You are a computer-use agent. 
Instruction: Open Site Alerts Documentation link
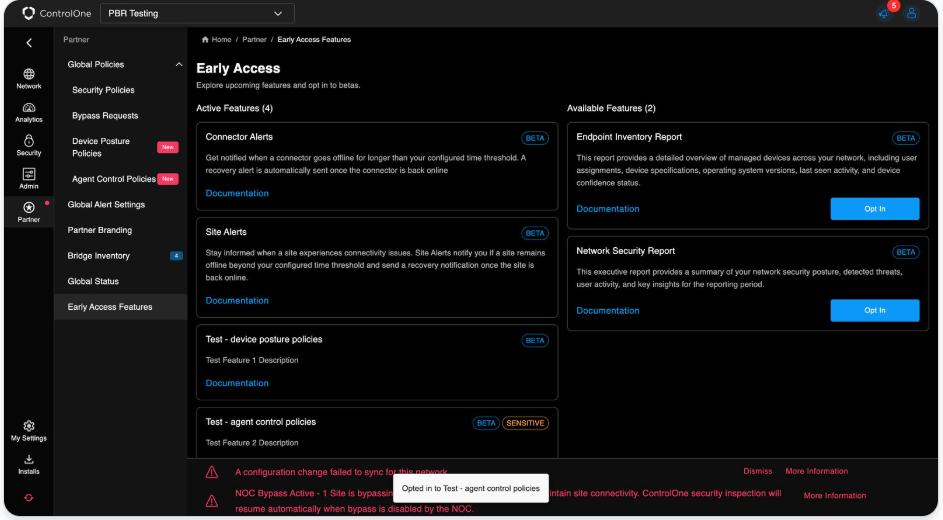tap(237, 301)
